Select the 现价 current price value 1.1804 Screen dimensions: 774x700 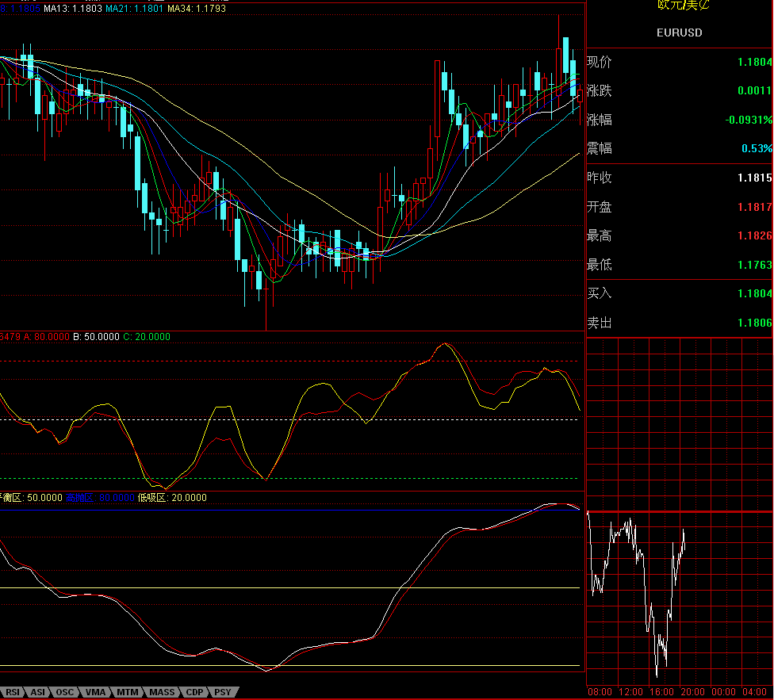pyautogui.click(x=754, y=62)
